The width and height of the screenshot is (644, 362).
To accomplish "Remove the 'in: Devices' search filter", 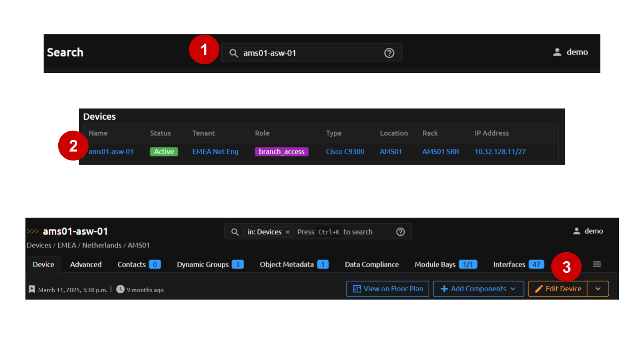I will point(288,232).
